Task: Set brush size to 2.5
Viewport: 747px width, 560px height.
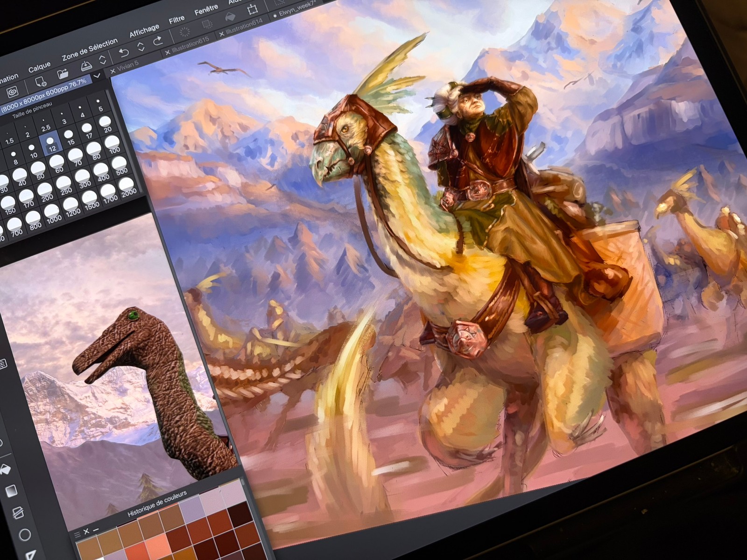Action: [x=45, y=124]
